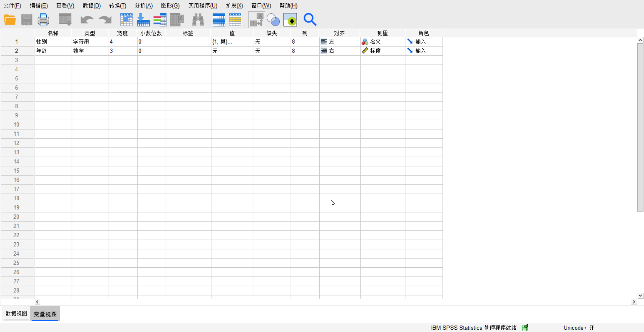This screenshot has width=644, height=332.
Task: Click the Find binoculars icon
Action: pos(198,20)
